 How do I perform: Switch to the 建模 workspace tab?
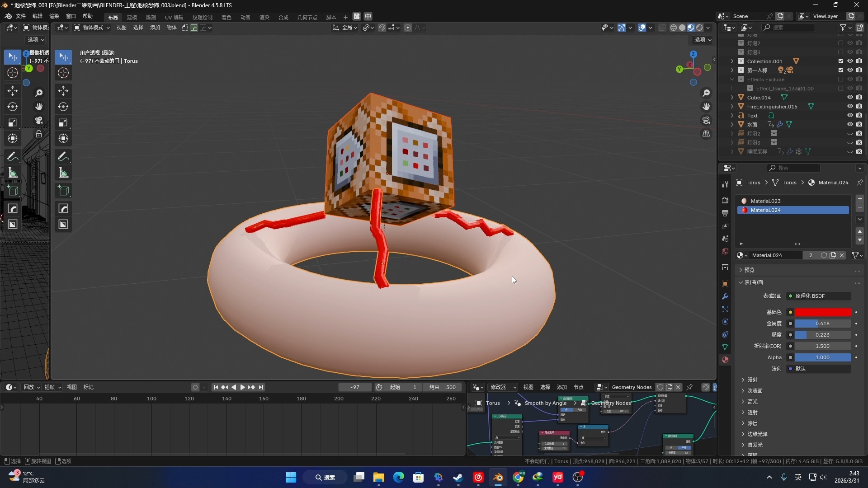132,17
